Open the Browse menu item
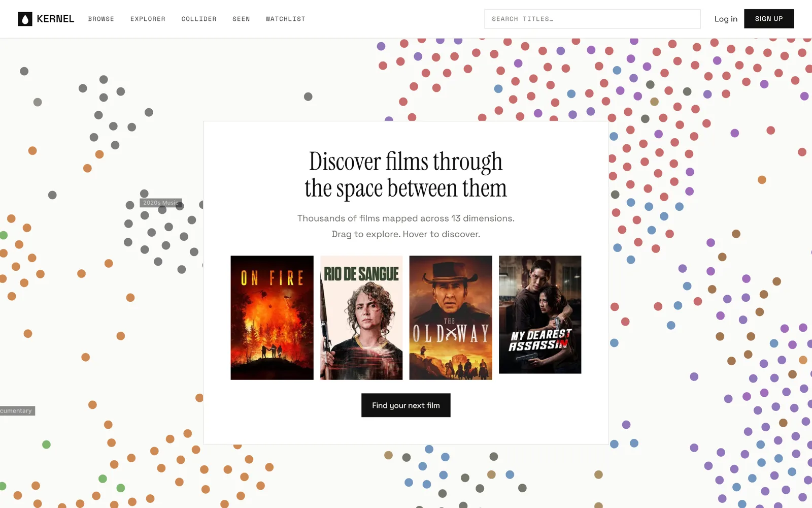Viewport: 812px width, 508px height. click(x=101, y=19)
